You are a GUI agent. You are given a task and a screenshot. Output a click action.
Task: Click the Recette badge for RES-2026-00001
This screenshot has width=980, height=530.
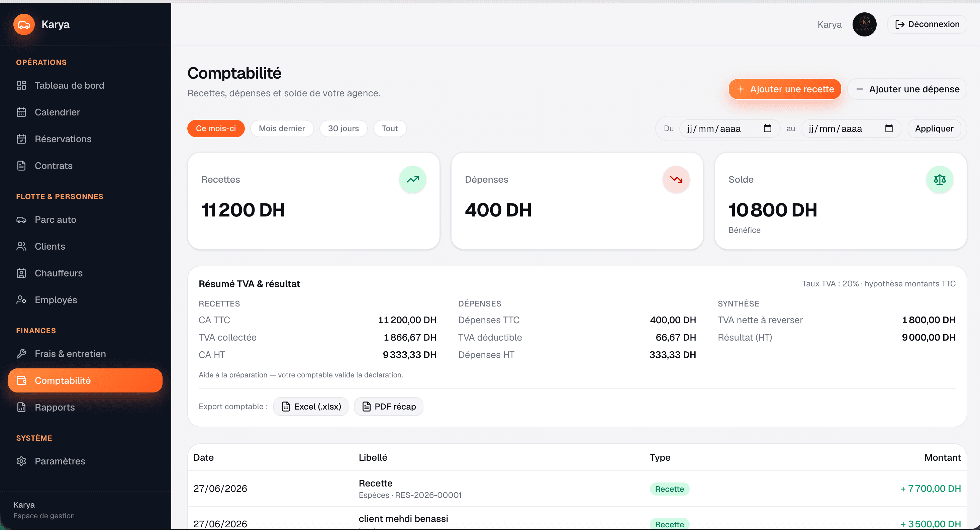(x=669, y=489)
